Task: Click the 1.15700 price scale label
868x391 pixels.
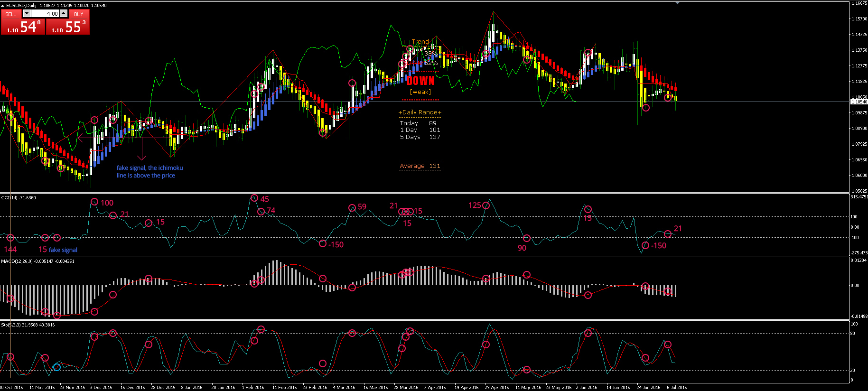Action: tap(859, 19)
